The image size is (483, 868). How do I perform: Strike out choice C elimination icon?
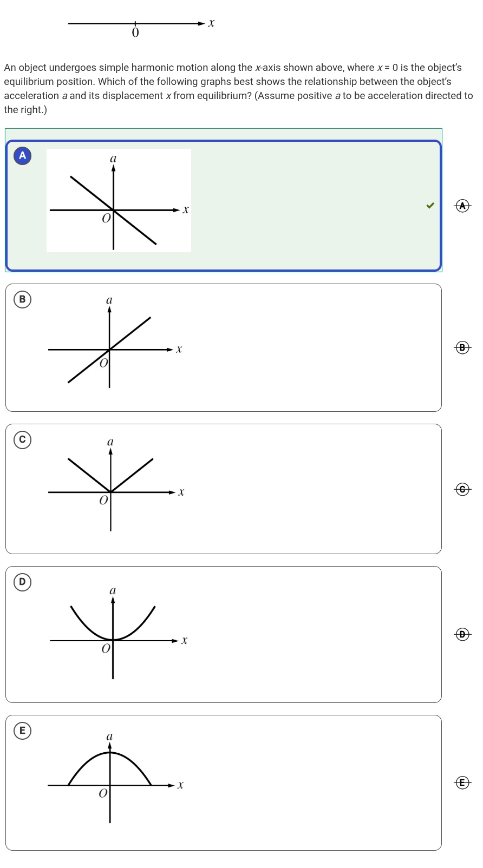(462, 489)
